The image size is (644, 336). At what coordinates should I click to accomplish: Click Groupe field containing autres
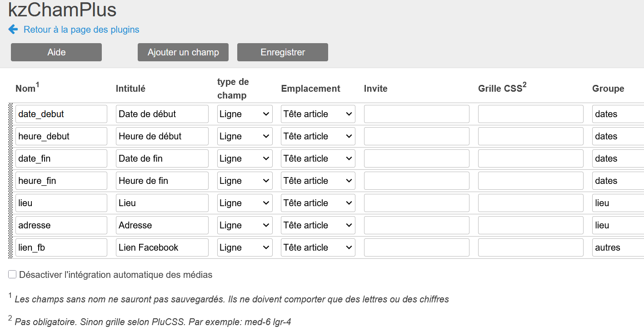[x=618, y=247]
